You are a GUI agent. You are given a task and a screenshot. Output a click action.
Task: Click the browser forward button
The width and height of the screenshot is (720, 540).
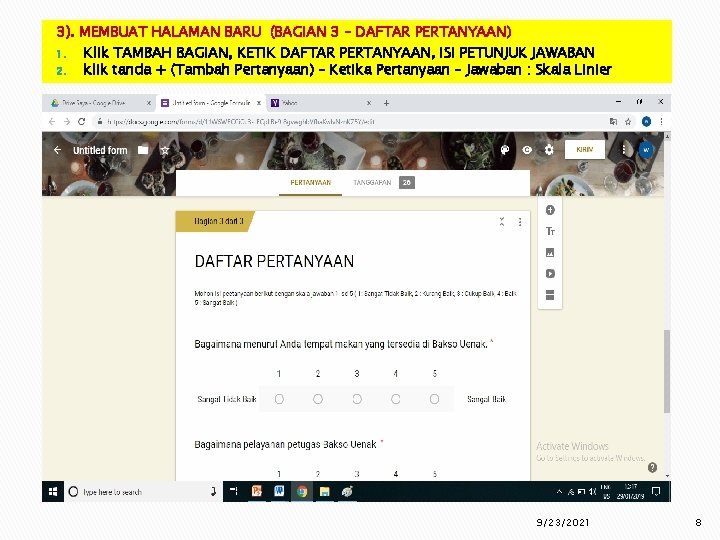67,122
